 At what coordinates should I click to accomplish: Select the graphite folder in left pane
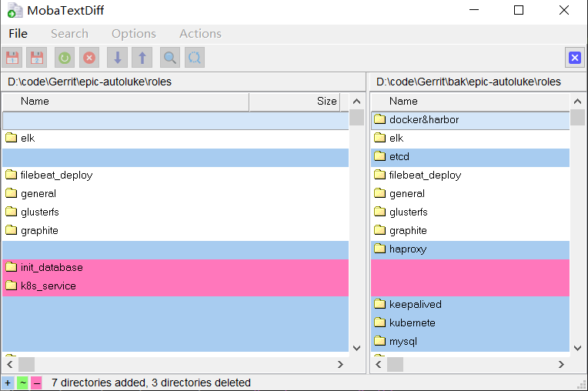pos(175,231)
